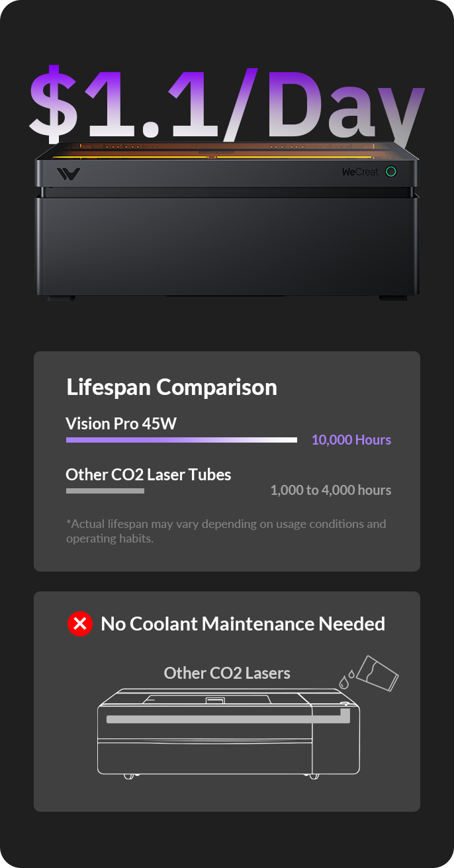Click the "Other CO2 Laser Tubes" label
This screenshot has width=454, height=868.
148,474
